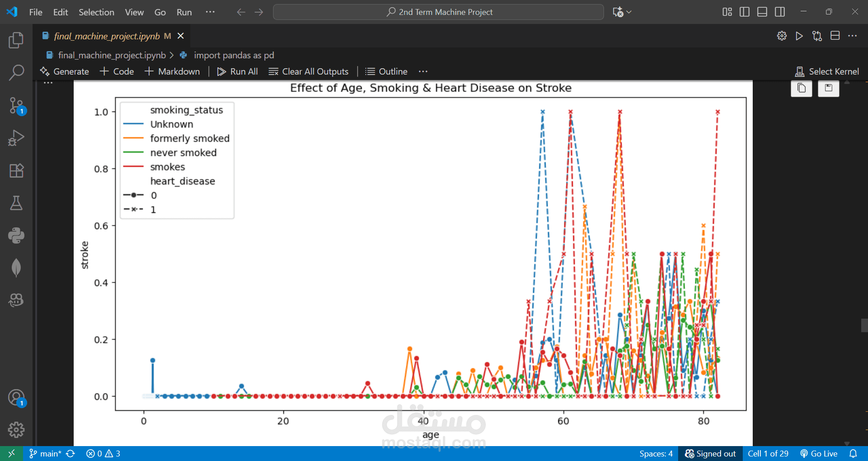Click the Manage gear icon
Viewport: 868px width, 461px height.
coord(16,429)
